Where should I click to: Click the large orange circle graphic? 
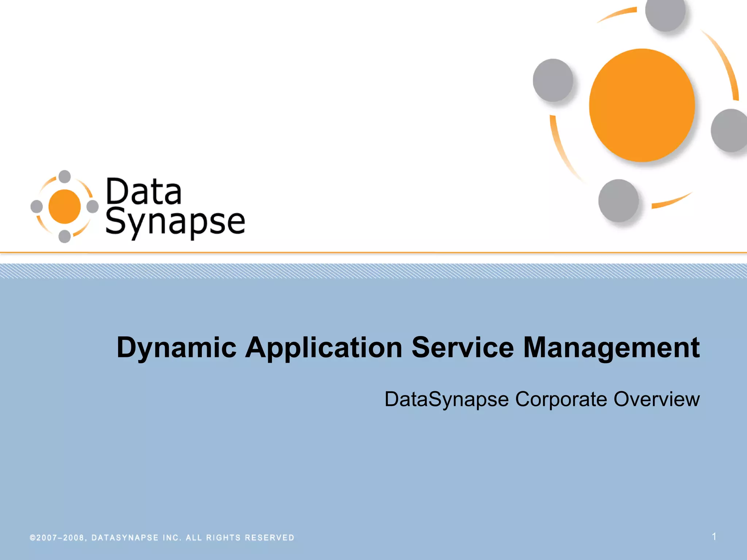(x=642, y=105)
